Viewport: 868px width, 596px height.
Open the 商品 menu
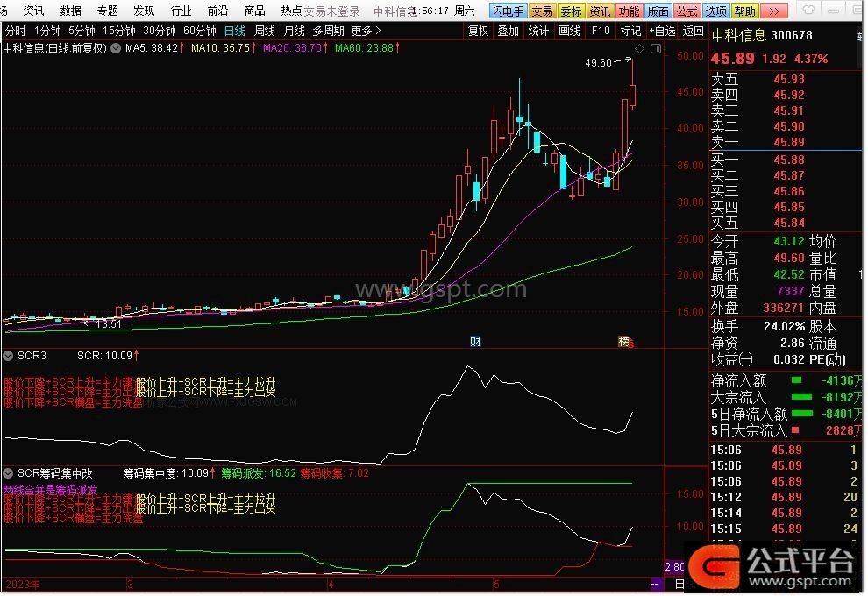click(254, 11)
